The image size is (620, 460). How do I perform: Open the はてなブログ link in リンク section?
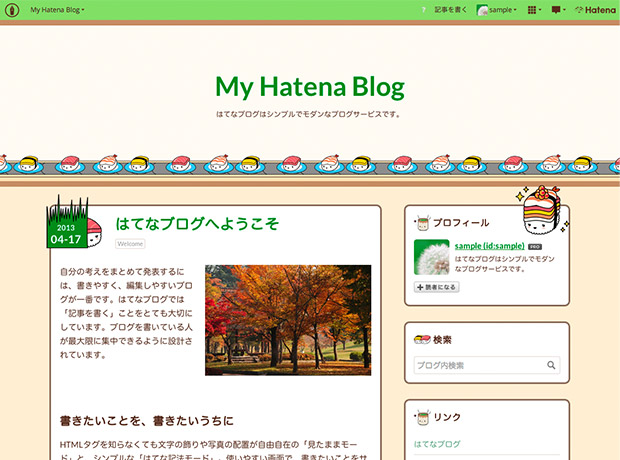click(437, 444)
